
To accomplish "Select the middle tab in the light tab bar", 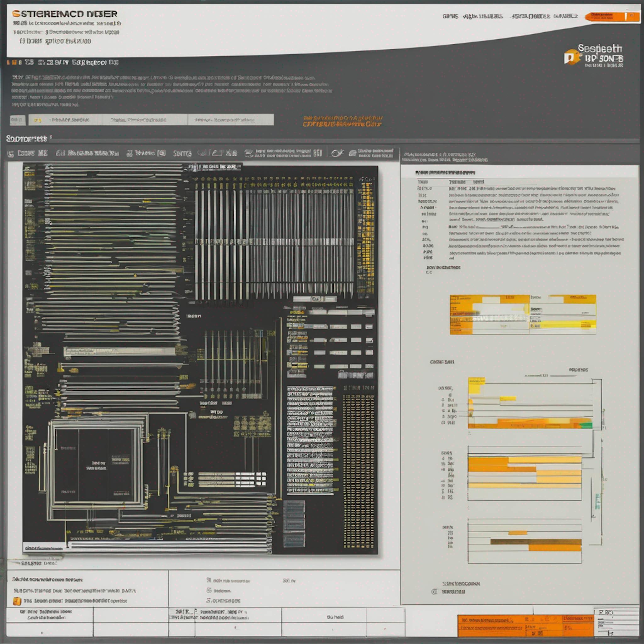I will coord(145,120).
